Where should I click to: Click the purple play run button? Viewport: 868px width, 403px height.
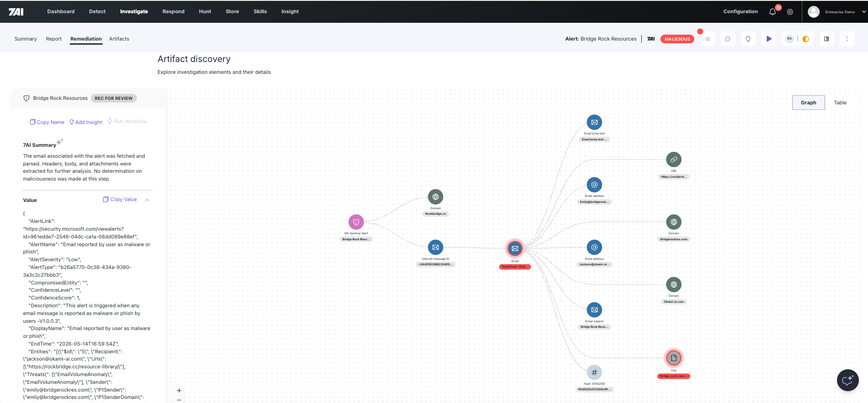click(x=769, y=39)
